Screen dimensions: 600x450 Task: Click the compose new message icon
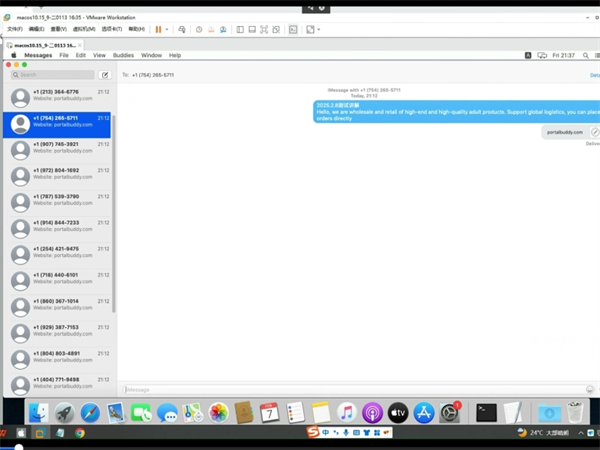point(105,75)
